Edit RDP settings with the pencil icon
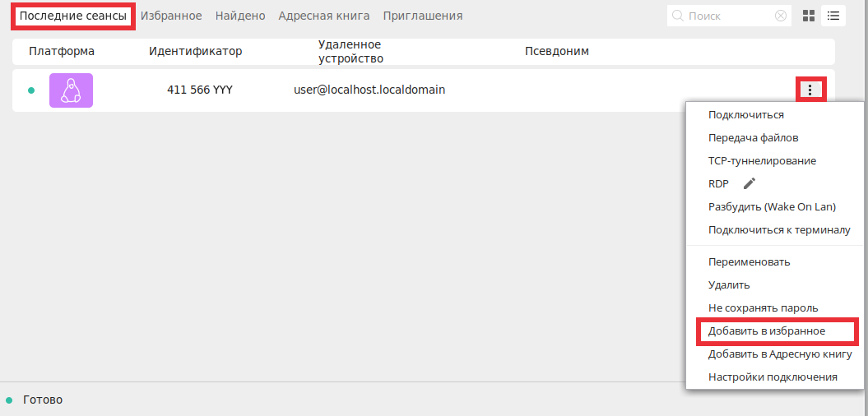 click(x=749, y=183)
